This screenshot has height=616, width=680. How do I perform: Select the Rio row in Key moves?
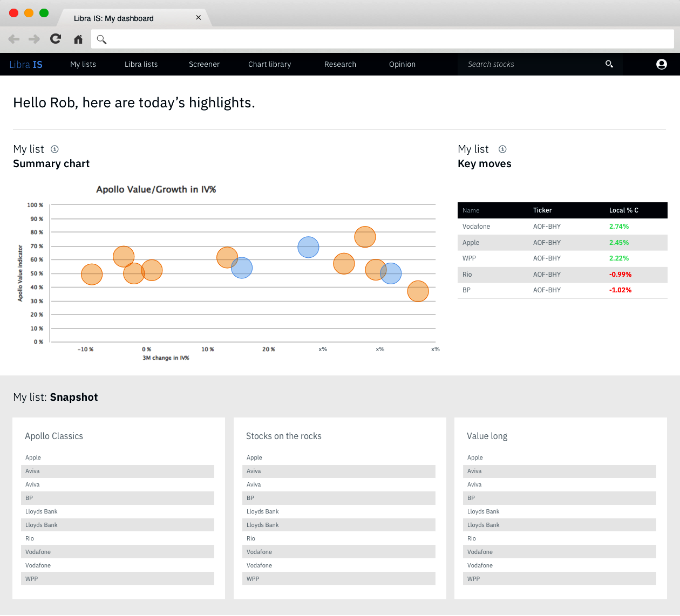pyautogui.click(x=562, y=275)
